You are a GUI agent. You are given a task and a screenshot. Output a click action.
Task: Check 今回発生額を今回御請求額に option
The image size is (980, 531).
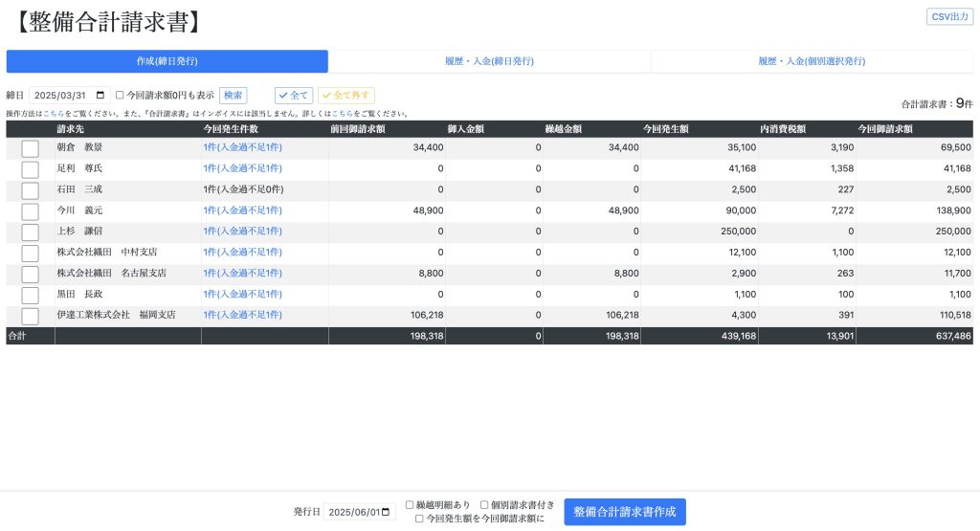click(x=419, y=519)
